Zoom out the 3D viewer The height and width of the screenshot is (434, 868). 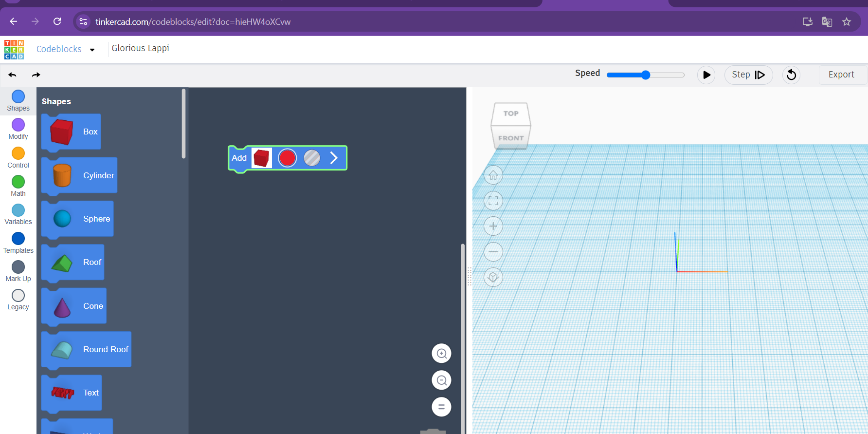[493, 252]
